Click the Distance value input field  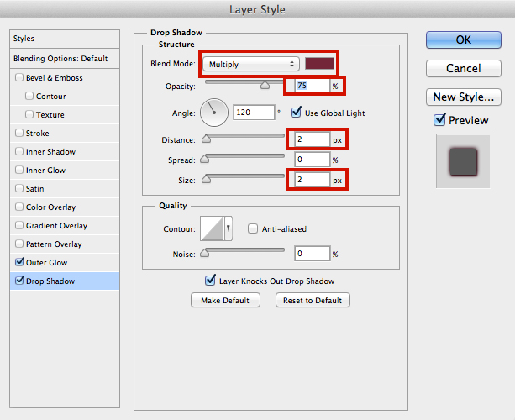pyautogui.click(x=310, y=139)
